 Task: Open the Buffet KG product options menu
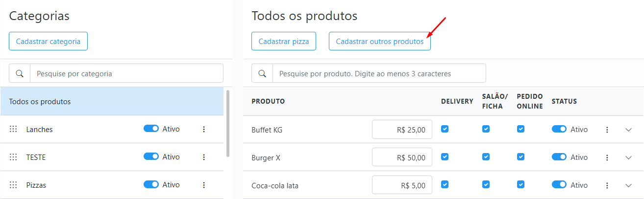(607, 130)
